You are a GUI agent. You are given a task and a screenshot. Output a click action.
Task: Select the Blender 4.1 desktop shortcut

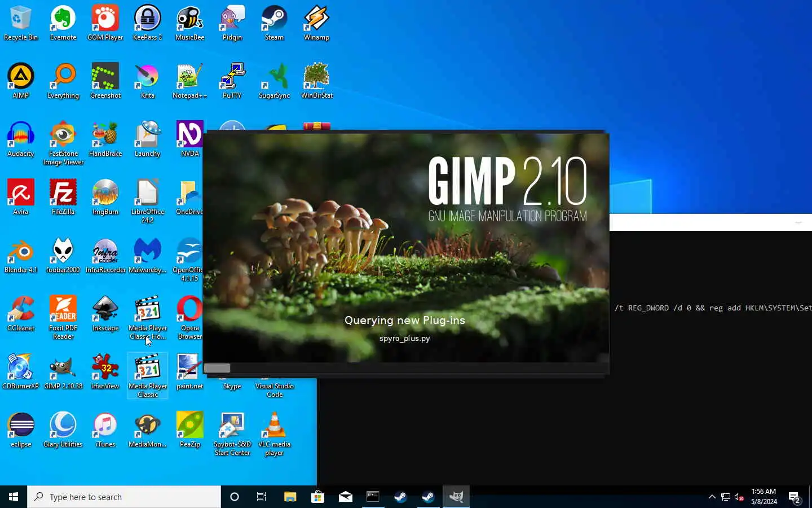21,256
